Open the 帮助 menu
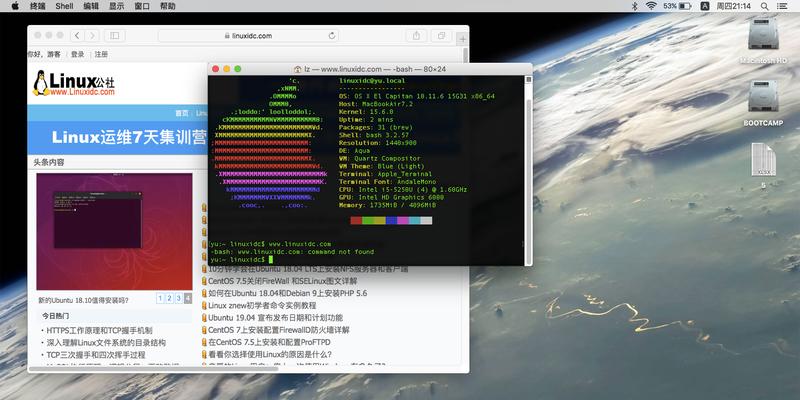 tap(167, 6)
